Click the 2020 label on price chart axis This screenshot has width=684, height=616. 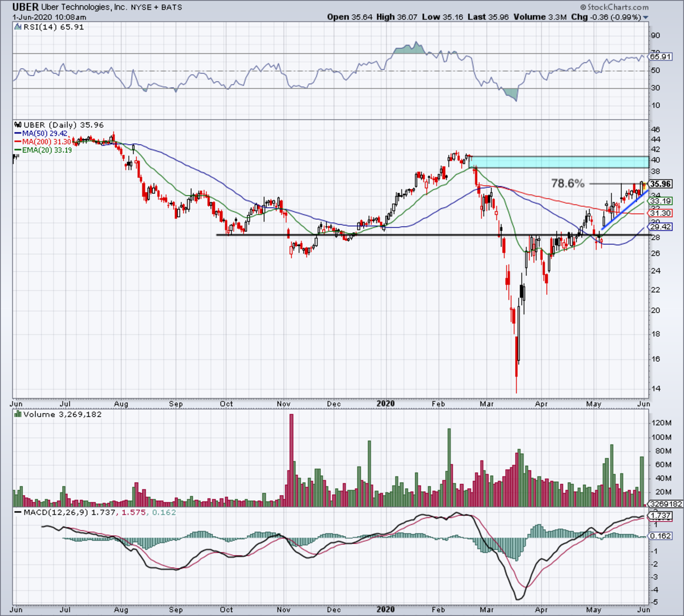click(x=386, y=403)
